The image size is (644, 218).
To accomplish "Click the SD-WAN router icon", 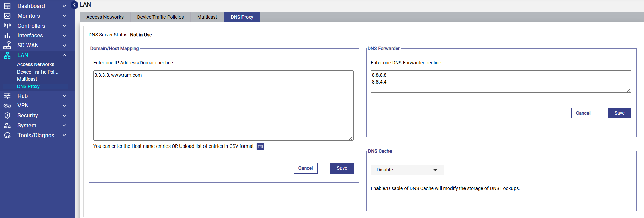I will (x=7, y=46).
